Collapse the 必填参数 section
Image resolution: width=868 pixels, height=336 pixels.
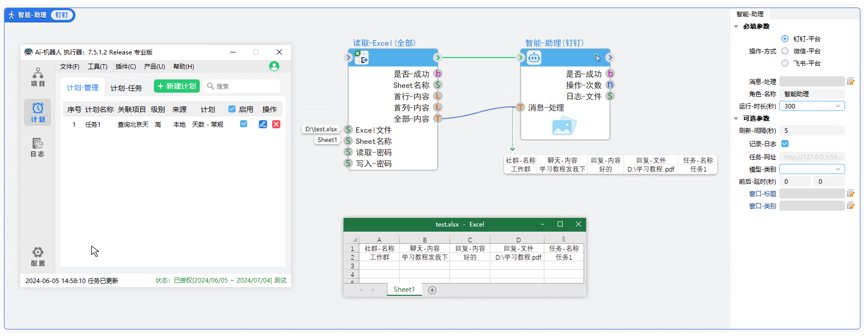pyautogui.click(x=736, y=26)
